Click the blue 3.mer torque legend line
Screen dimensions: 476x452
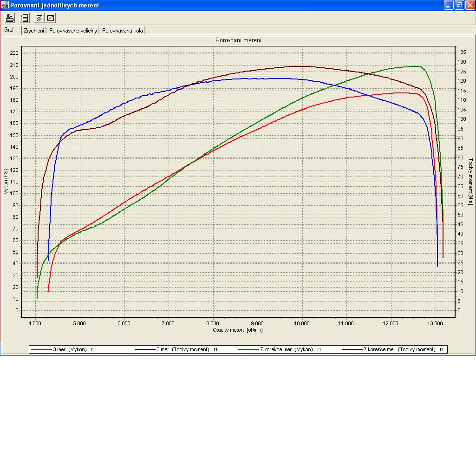[145, 349]
